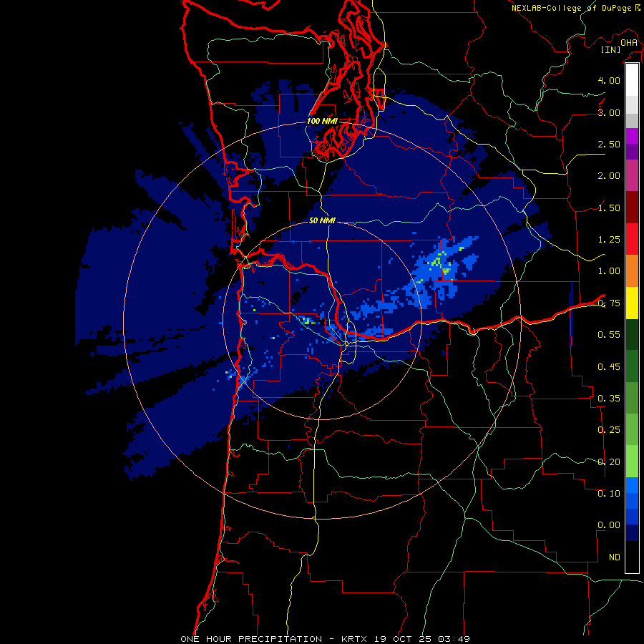Click the black ND swatch in legend
The height and width of the screenshot is (644, 644).
pos(632,557)
